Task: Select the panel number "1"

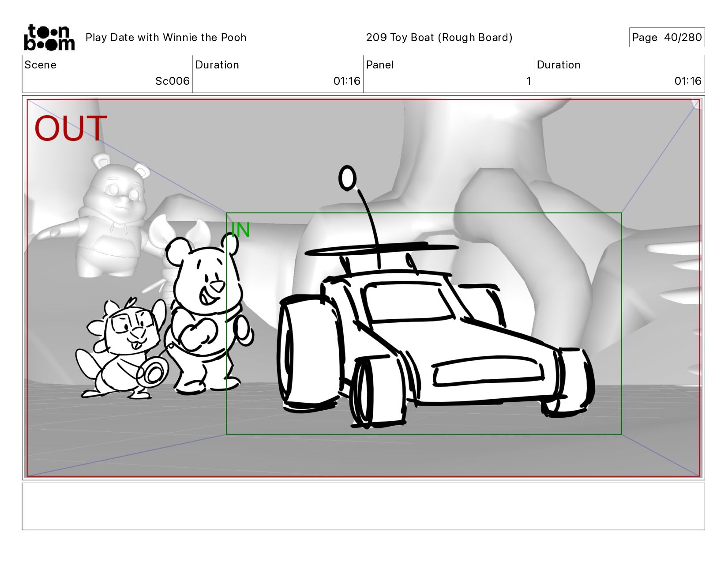Action: 528,81
